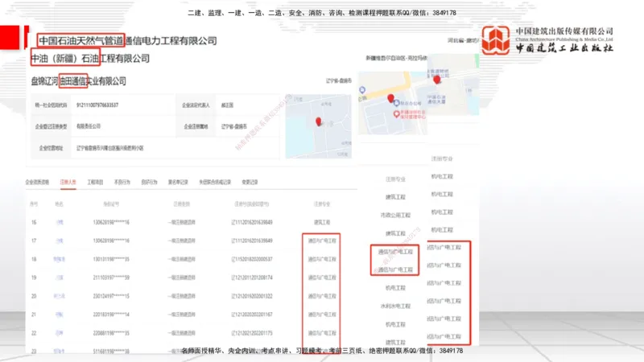Viewport: 644px width, 362px height.
Task: Click the 姓名 column header
Action: tap(59, 204)
